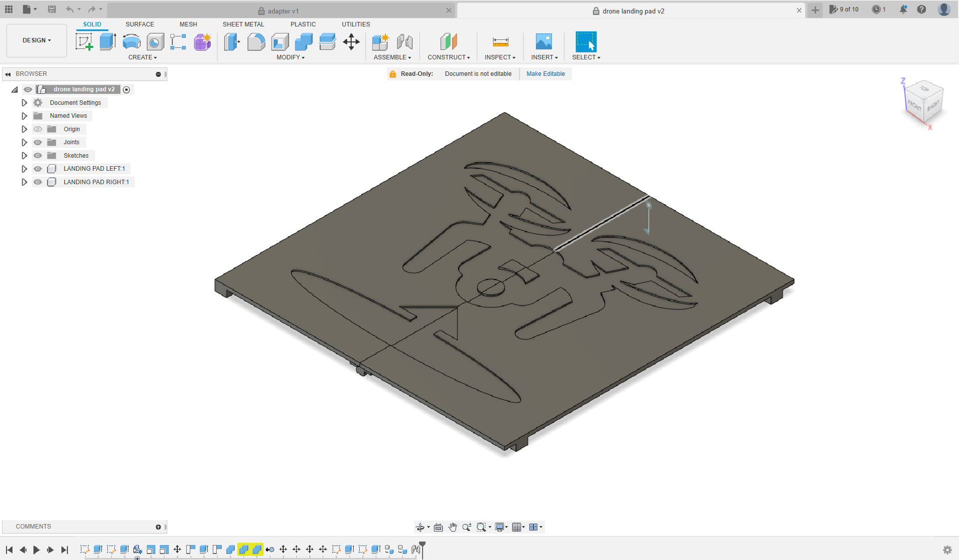
Task: Switch to the MESH tab
Action: (x=188, y=24)
